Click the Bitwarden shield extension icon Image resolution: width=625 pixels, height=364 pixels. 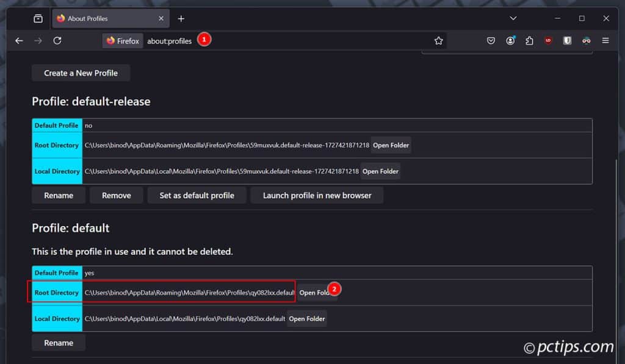pyautogui.click(x=567, y=41)
